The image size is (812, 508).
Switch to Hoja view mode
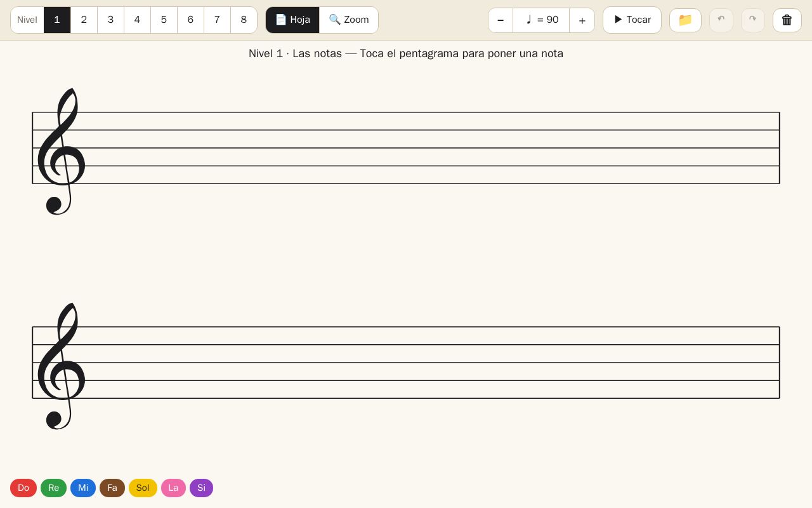pos(292,20)
